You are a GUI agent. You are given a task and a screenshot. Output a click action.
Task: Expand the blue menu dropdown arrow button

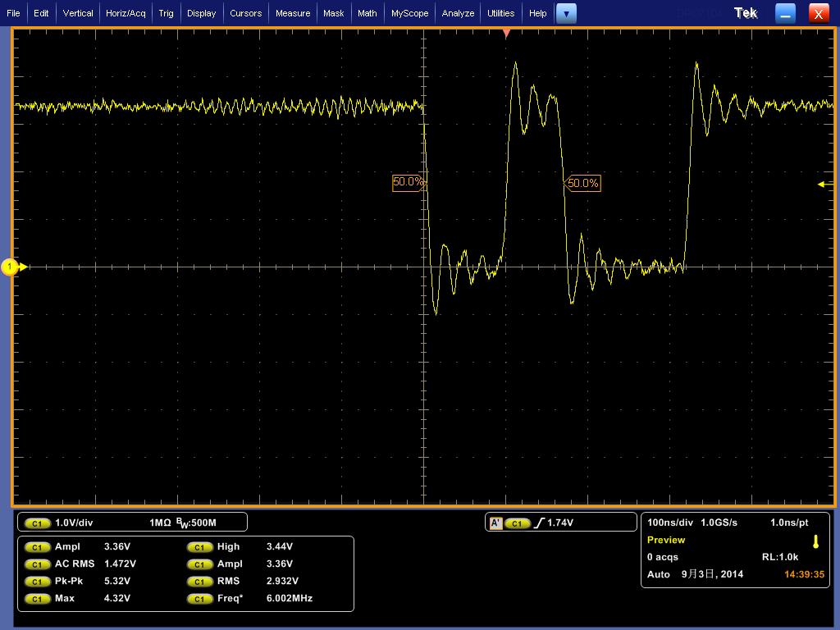coord(566,14)
